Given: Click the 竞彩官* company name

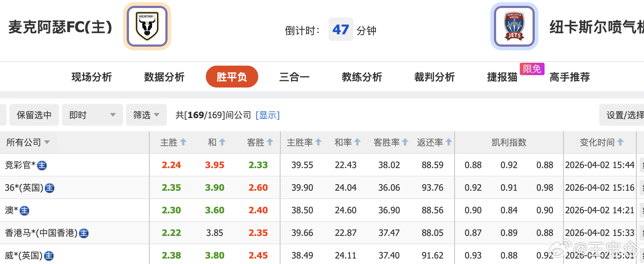Looking at the screenshot, I should pyautogui.click(x=20, y=165).
